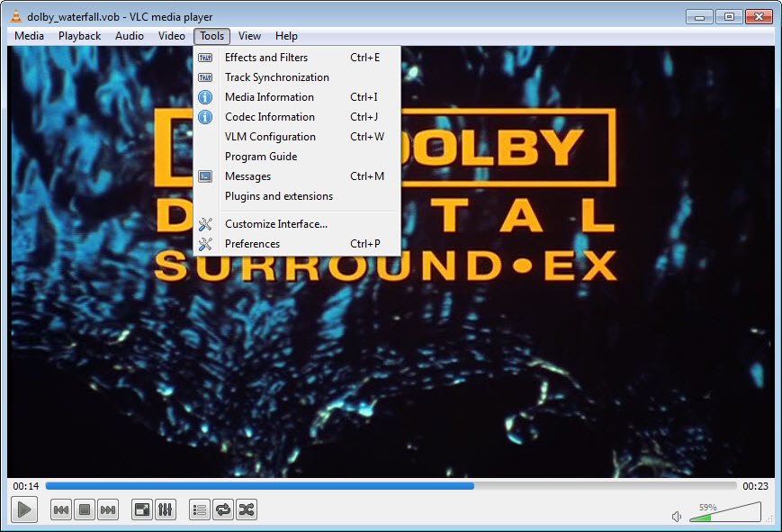Click the Codec Information info icon
Image resolution: width=782 pixels, height=532 pixels.
(x=205, y=117)
